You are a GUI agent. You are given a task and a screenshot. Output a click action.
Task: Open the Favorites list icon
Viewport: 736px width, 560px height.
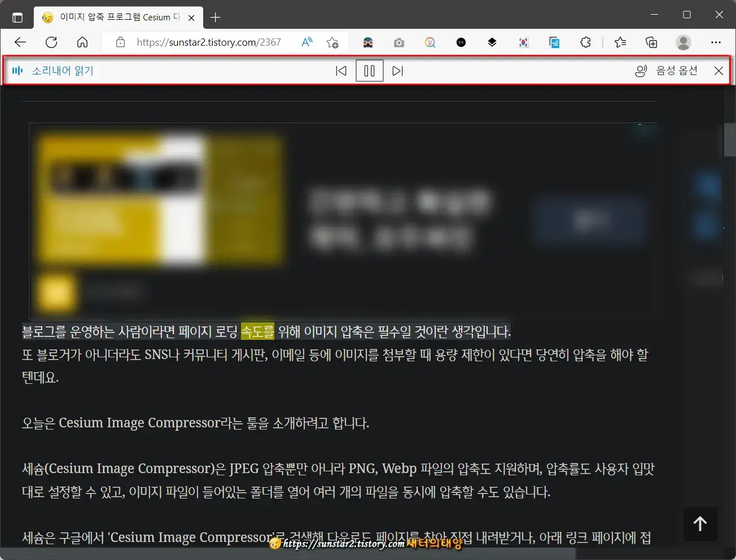coord(620,42)
